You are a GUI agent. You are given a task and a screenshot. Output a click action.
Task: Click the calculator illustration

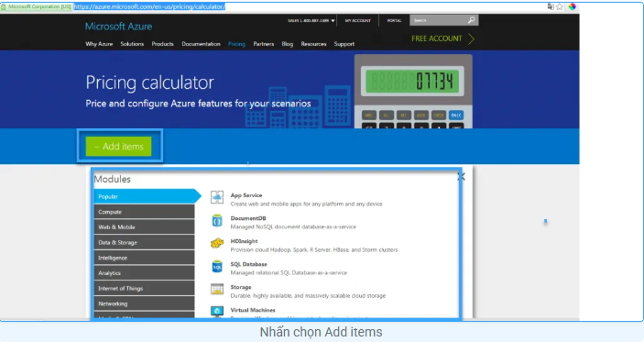tap(413, 92)
